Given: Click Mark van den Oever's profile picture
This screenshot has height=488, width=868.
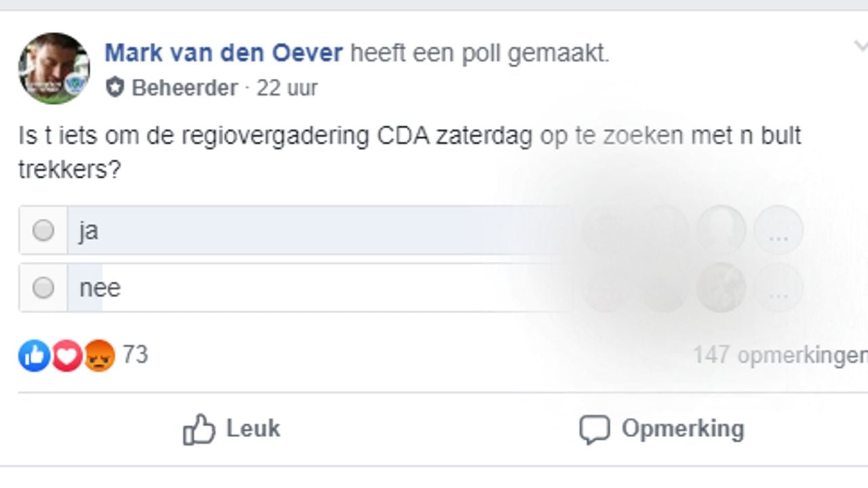Looking at the screenshot, I should [x=54, y=68].
